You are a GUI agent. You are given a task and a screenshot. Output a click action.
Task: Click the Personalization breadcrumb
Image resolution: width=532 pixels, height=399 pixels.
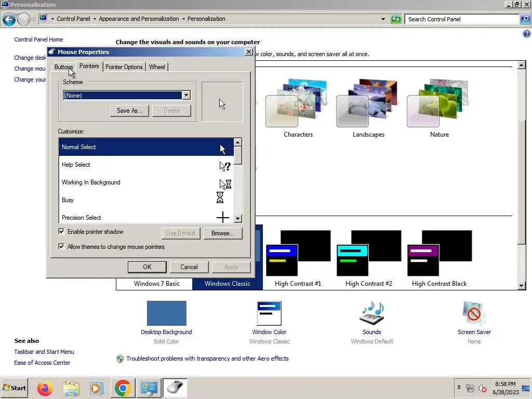coord(206,19)
